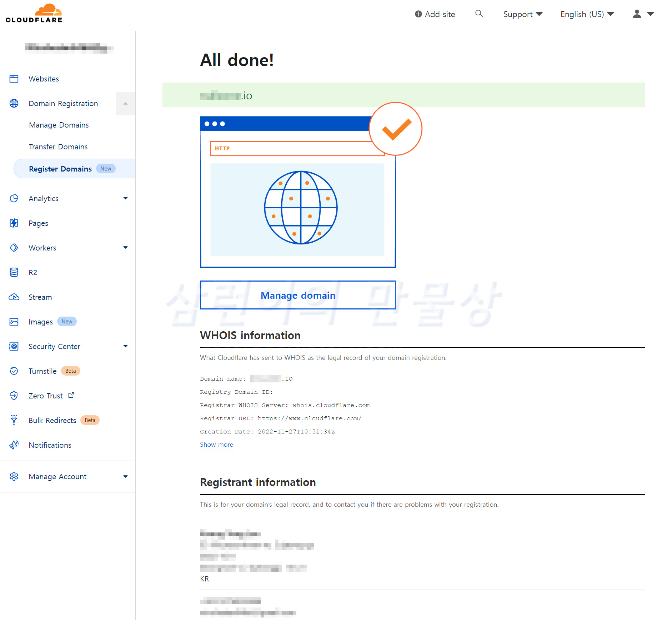Screen dimensions: 672x620
Task: Click the Workers diamond icon
Action: click(x=14, y=248)
